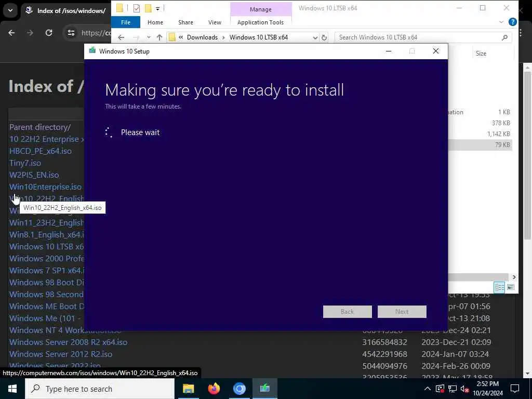This screenshot has width=532, height=399.
Task: Open the W2PIS_EN.iso link
Action: (x=34, y=175)
